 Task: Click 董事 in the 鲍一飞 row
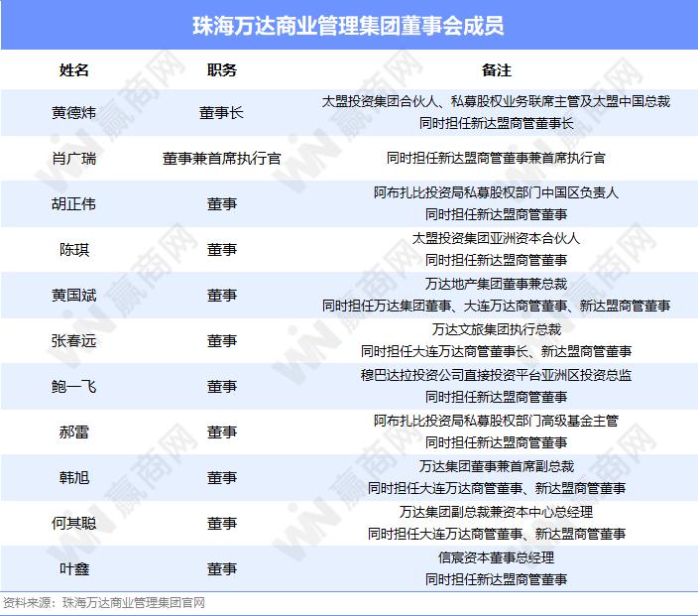click(x=222, y=386)
